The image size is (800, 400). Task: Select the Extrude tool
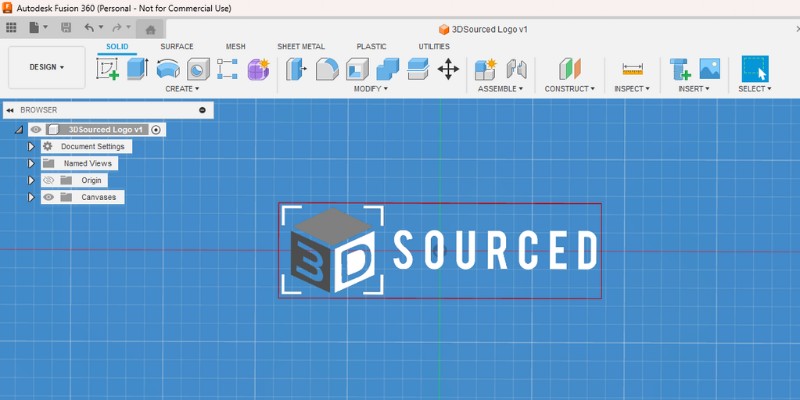click(137, 68)
